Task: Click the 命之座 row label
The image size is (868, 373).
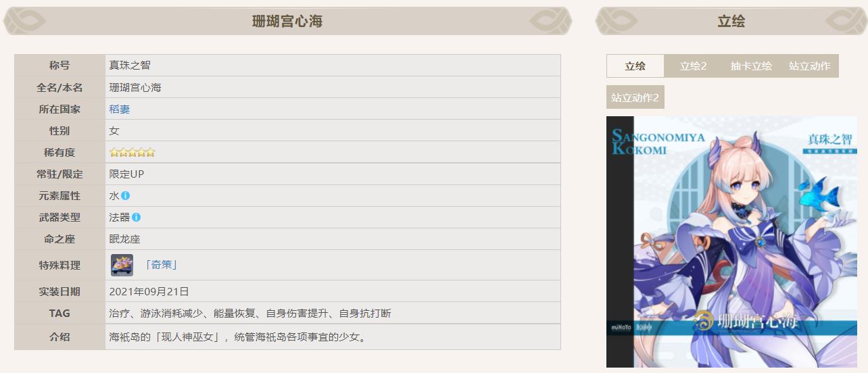Action: 59,239
